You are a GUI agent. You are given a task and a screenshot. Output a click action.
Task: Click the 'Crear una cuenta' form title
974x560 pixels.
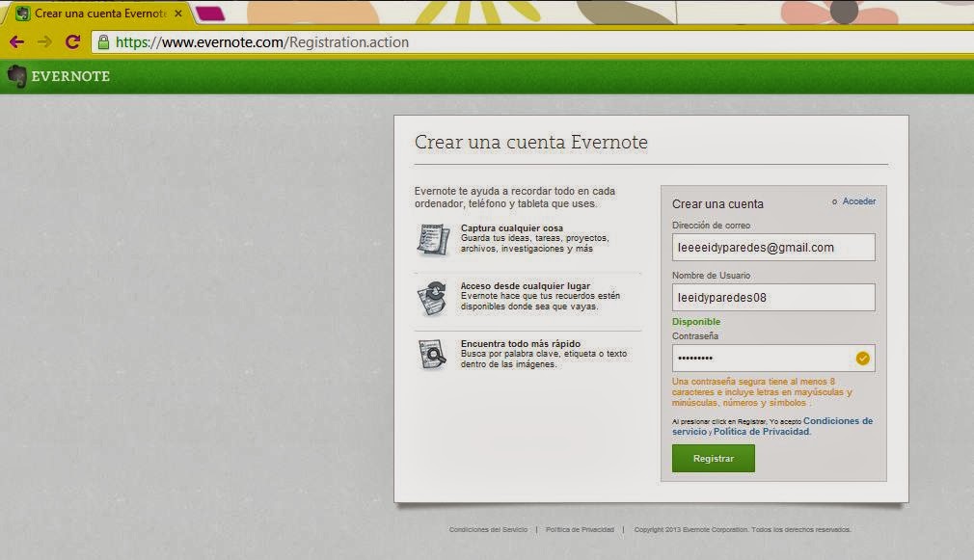717,203
